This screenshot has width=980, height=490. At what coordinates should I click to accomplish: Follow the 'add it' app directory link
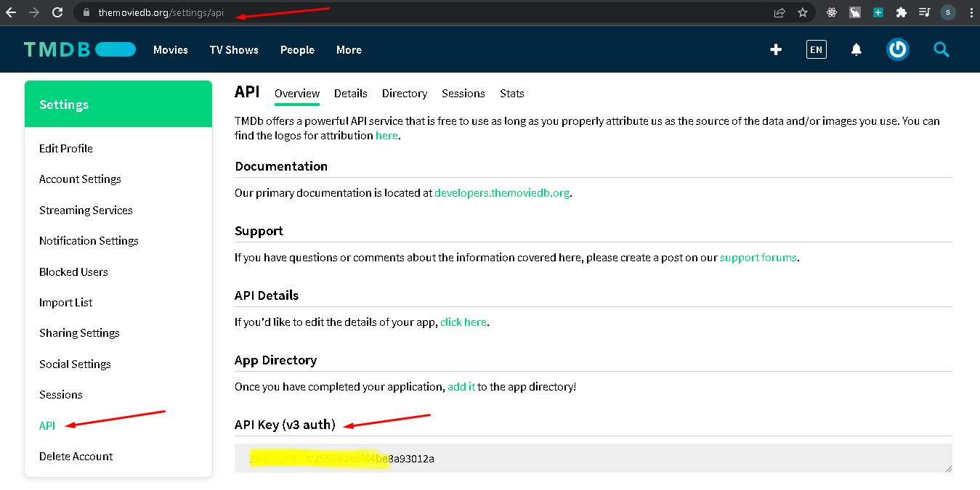(x=461, y=387)
